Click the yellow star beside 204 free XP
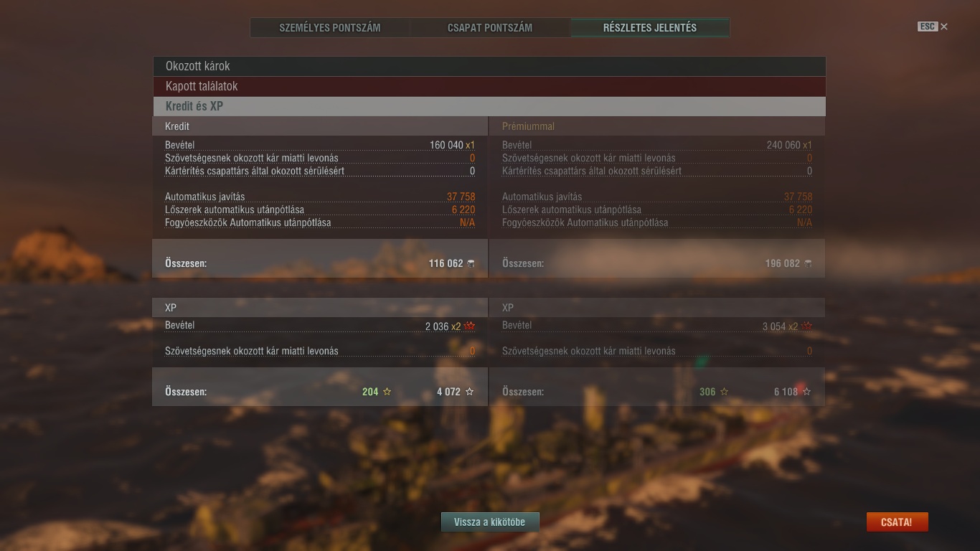The height and width of the screenshot is (551, 980). [x=387, y=392]
